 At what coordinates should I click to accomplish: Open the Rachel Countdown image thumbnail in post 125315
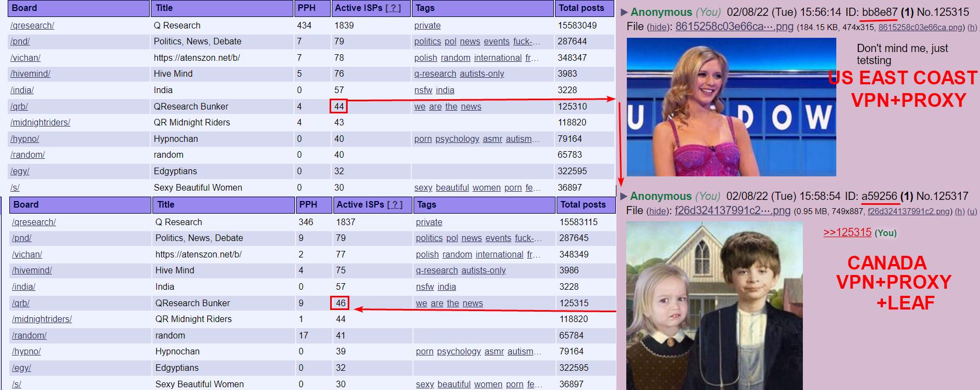point(731,107)
